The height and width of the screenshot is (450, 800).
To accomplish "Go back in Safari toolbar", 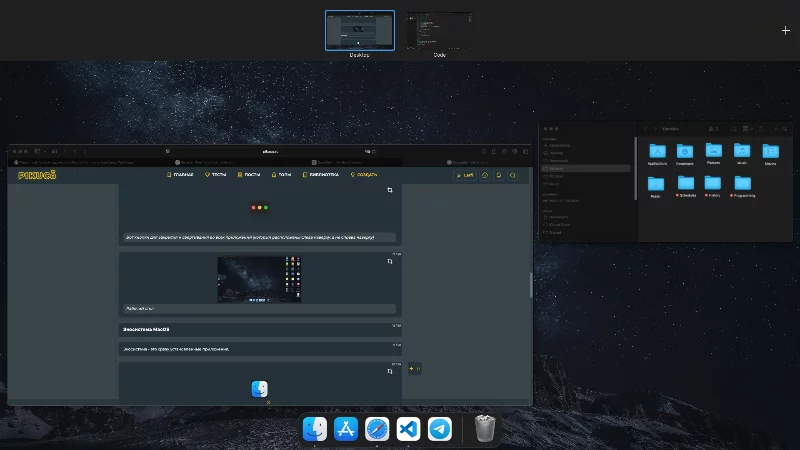I will click(x=75, y=151).
